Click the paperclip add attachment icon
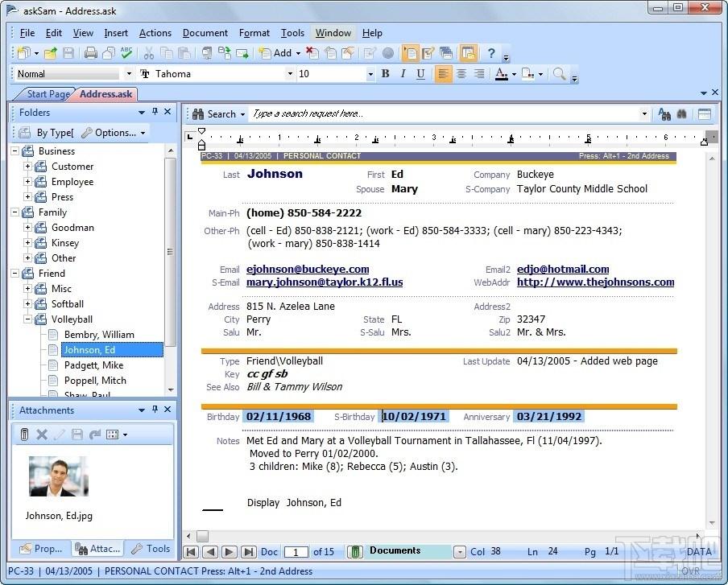Image resolution: width=728 pixels, height=585 pixels. (25, 435)
